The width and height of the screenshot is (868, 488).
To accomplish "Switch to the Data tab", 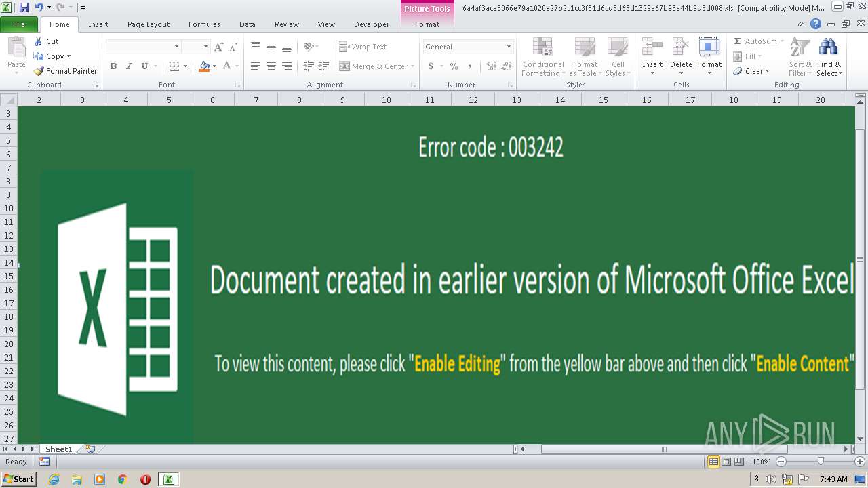I will [x=248, y=24].
